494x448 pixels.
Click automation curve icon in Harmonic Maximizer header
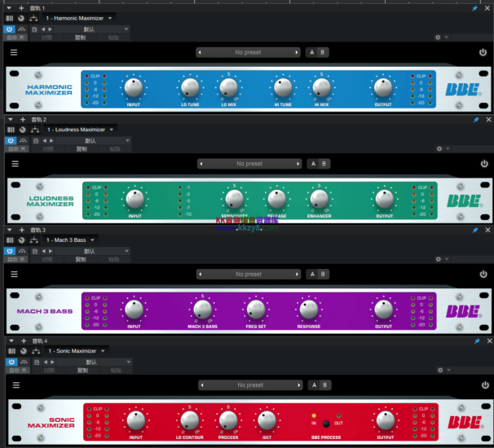(21, 29)
